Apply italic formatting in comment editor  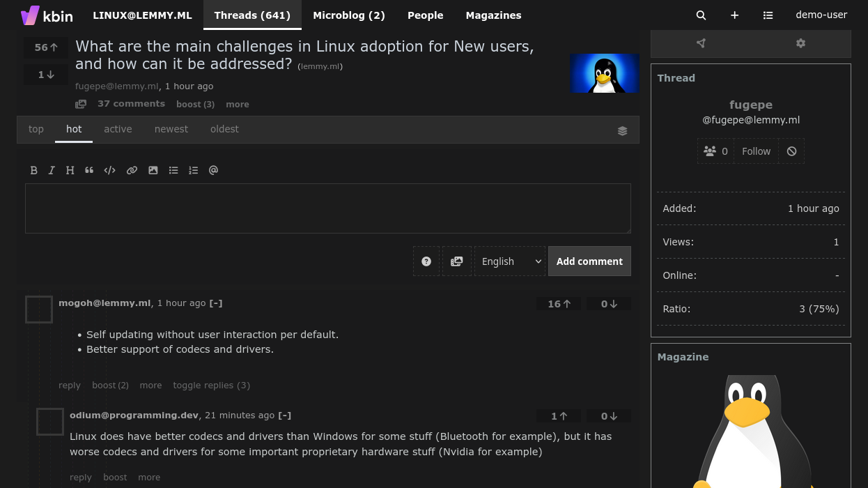[52, 170]
